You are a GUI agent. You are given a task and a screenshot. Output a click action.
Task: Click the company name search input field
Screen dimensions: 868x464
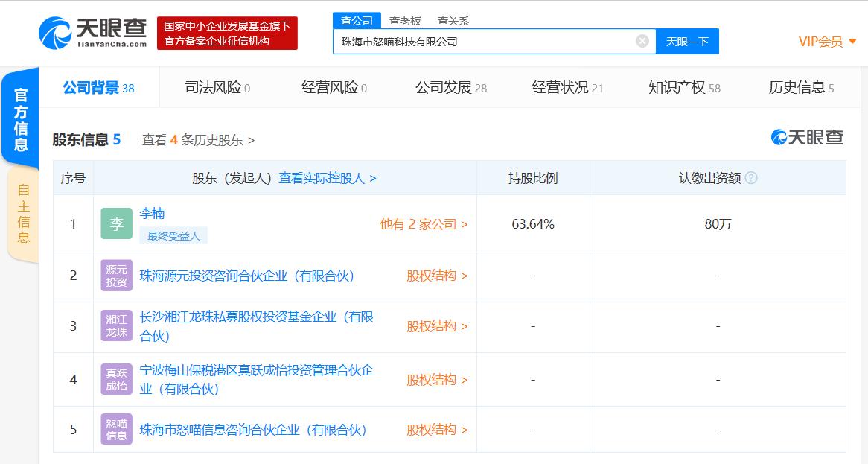click(484, 41)
